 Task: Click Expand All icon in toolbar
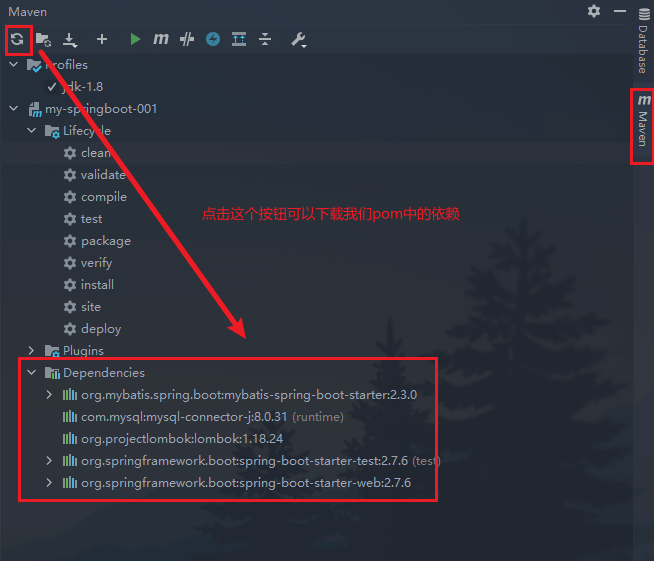click(x=239, y=39)
